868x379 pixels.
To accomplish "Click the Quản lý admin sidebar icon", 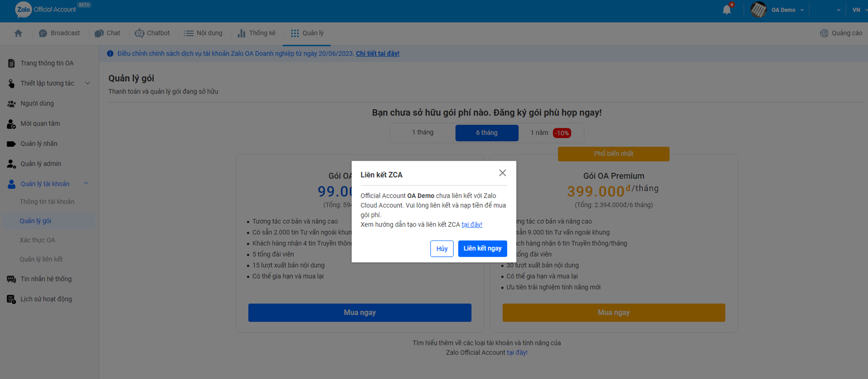I will pyautogui.click(x=11, y=164).
